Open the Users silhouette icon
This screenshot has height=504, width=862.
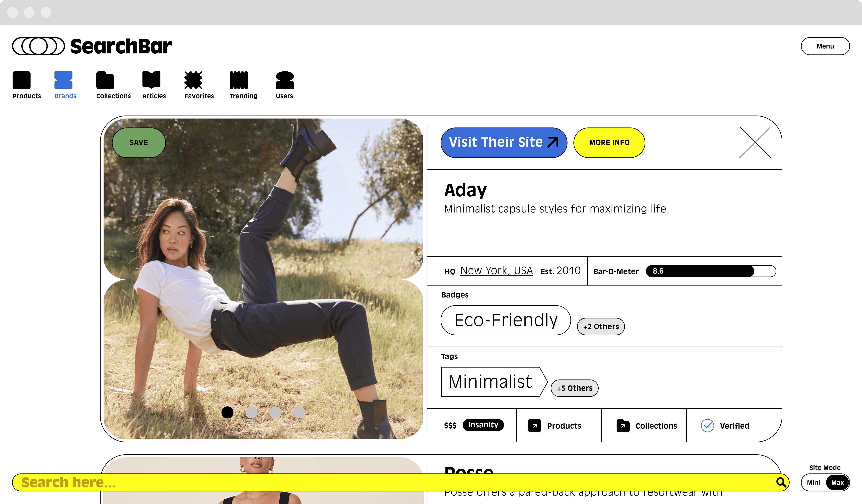(285, 80)
